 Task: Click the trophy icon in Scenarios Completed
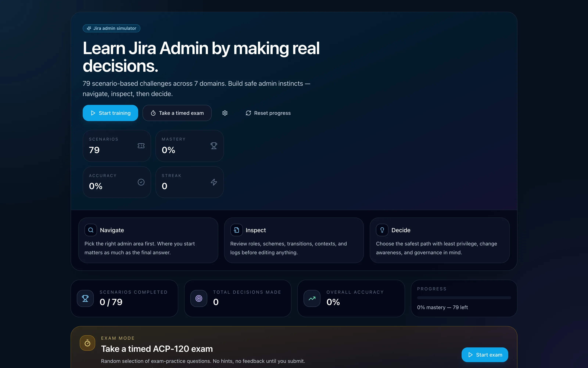[85, 298]
